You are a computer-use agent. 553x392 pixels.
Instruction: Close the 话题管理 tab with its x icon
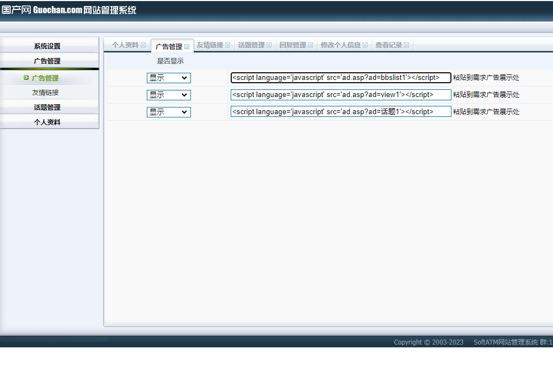pyautogui.click(x=269, y=45)
